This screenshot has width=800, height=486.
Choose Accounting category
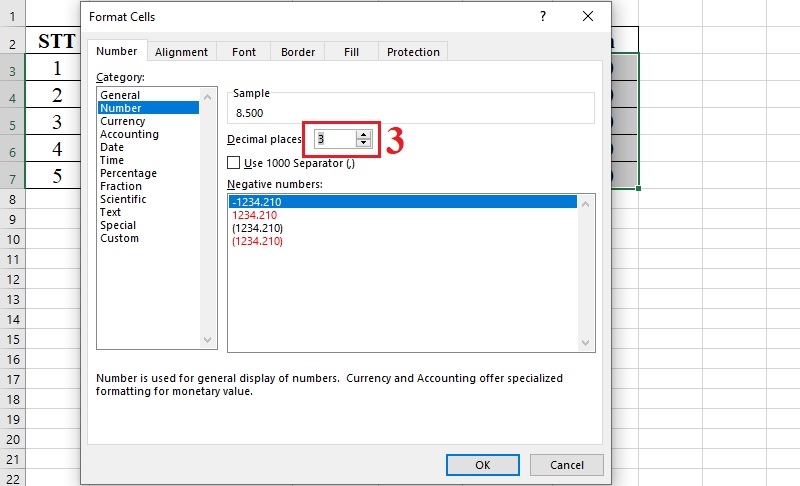(148, 134)
